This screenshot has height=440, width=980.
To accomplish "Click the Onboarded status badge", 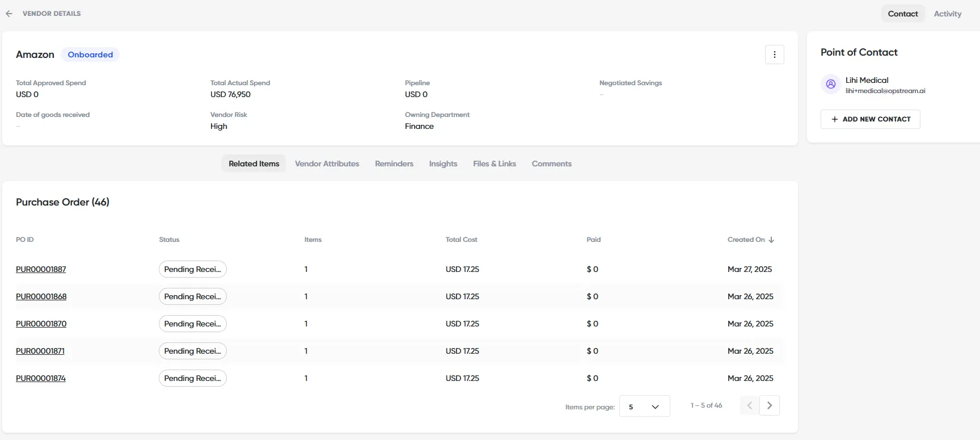I will point(90,55).
